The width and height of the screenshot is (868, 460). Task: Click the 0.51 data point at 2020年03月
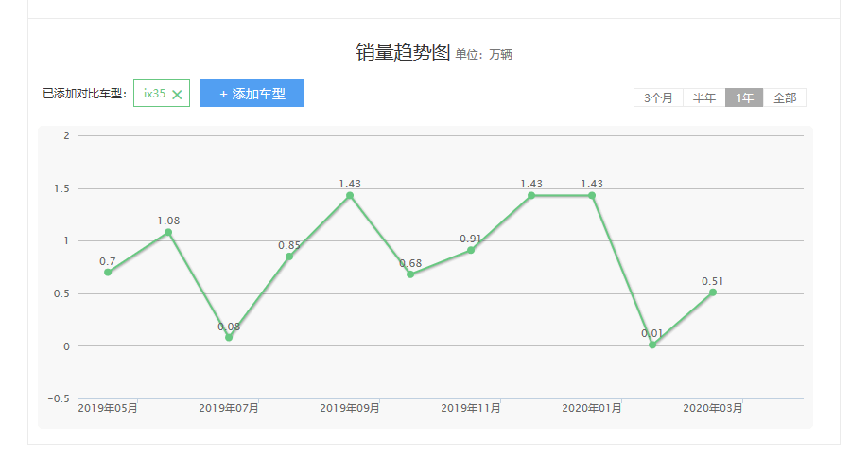(x=713, y=292)
